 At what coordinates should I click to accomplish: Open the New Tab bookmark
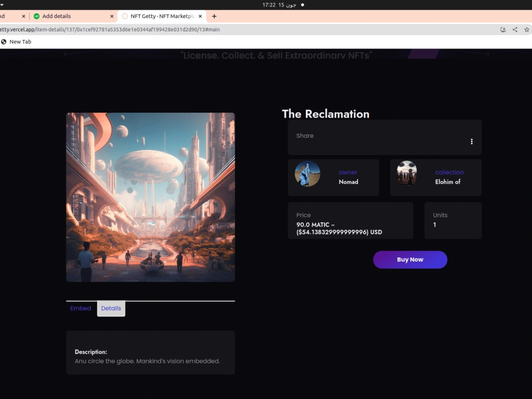click(16, 41)
